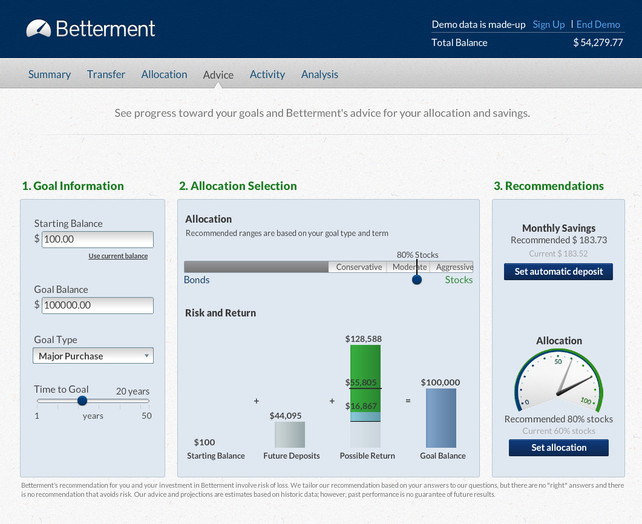
Task: Open the Summary tab
Action: point(50,75)
